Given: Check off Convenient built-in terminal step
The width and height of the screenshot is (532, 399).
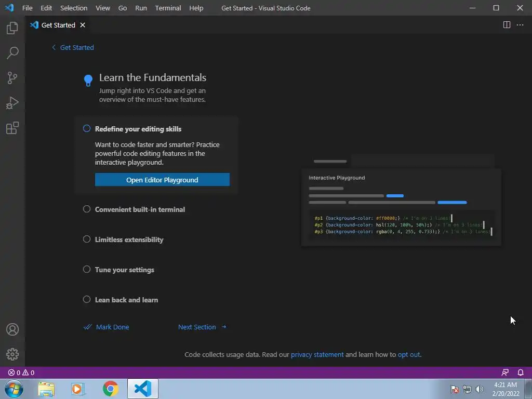Looking at the screenshot, I should click(87, 209).
